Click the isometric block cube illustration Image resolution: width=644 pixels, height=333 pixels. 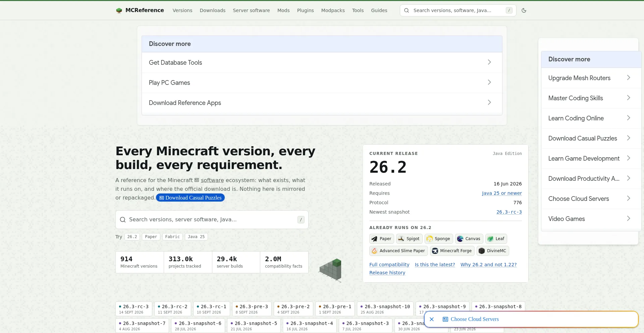(330, 270)
